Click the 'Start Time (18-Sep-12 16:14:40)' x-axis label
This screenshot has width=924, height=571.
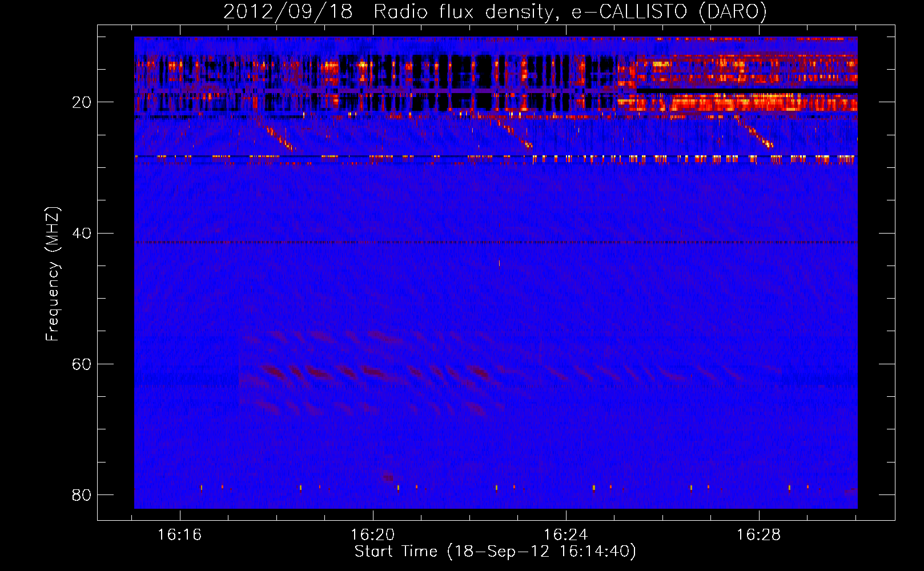click(x=495, y=552)
